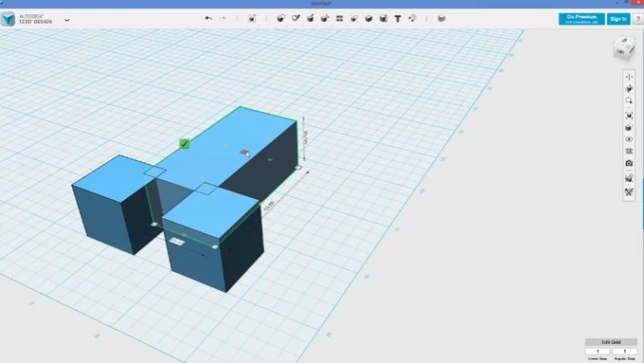
Task: Open the Grouping tool menu
Action: pos(354,18)
